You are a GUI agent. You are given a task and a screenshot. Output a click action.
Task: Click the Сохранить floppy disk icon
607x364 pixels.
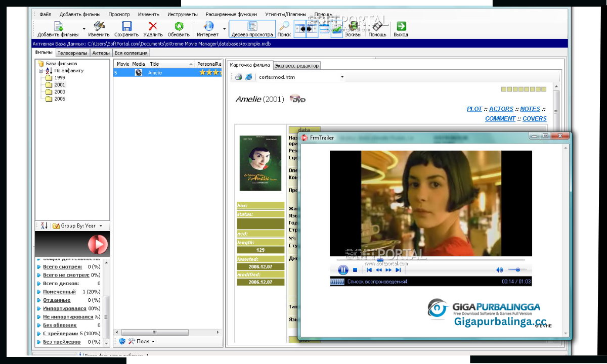pos(126,26)
